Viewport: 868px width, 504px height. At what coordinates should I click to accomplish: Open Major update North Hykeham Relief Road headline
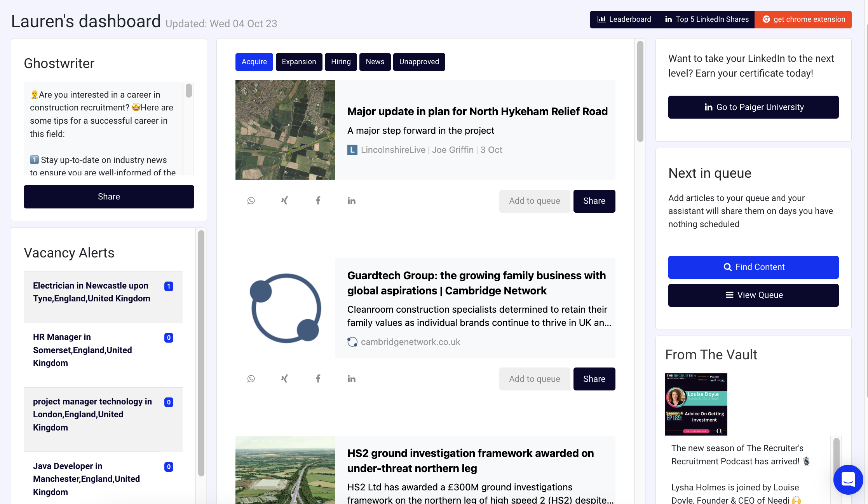tap(477, 112)
